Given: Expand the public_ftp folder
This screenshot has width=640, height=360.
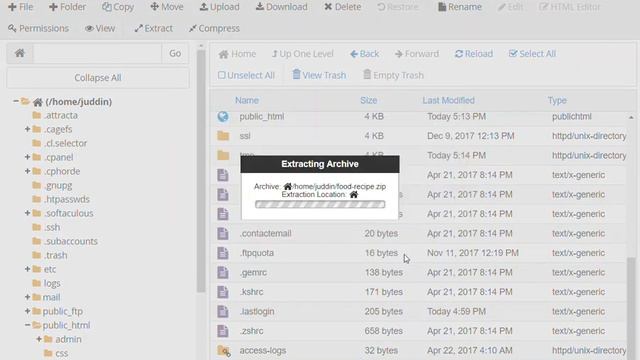Looking at the screenshot, I should click(x=27, y=311).
